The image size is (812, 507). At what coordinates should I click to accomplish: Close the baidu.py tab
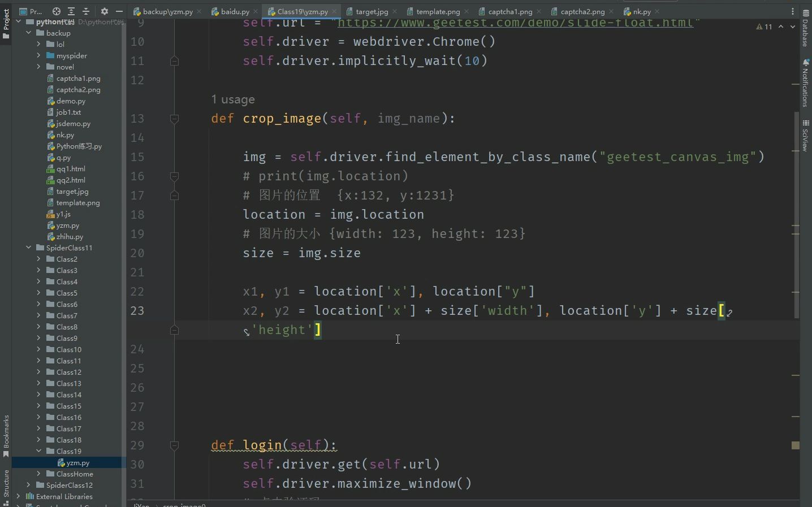256,11
